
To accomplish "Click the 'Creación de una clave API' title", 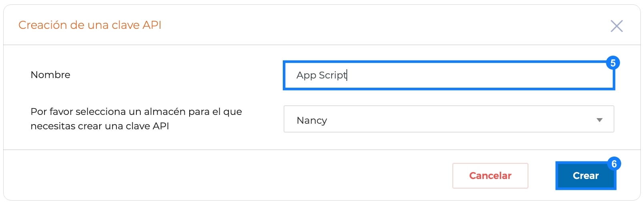I will pos(90,25).
